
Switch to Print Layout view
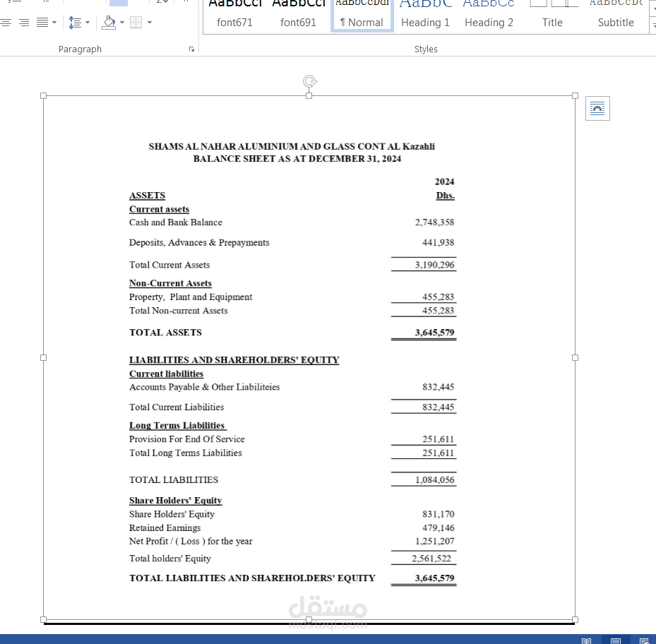616,640
